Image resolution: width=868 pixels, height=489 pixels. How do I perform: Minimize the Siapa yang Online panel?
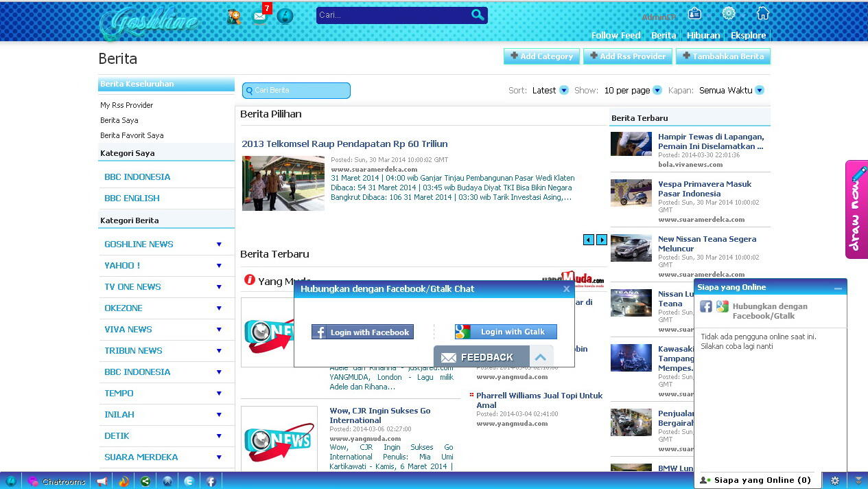coord(838,288)
